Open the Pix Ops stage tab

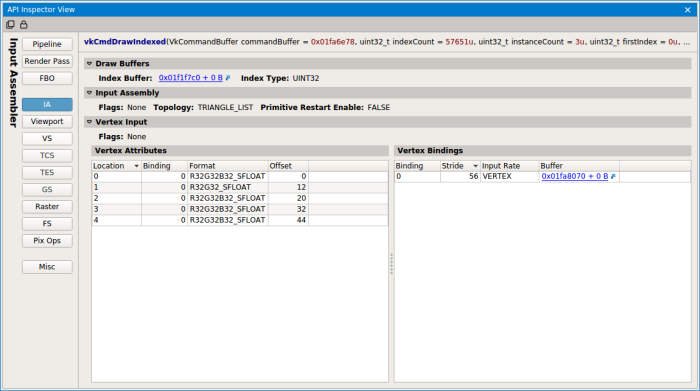coord(47,241)
